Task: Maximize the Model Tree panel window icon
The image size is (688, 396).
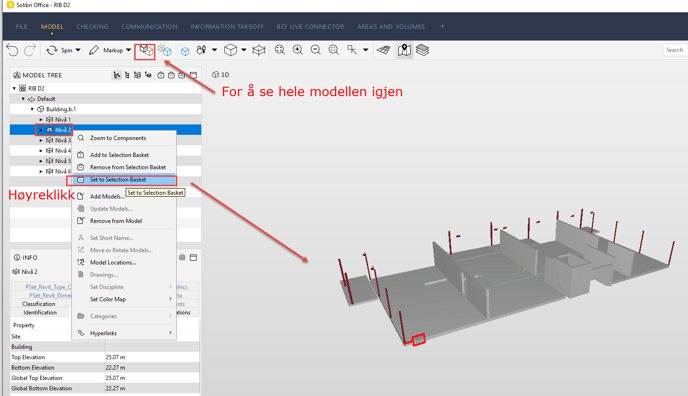Action: [194, 75]
